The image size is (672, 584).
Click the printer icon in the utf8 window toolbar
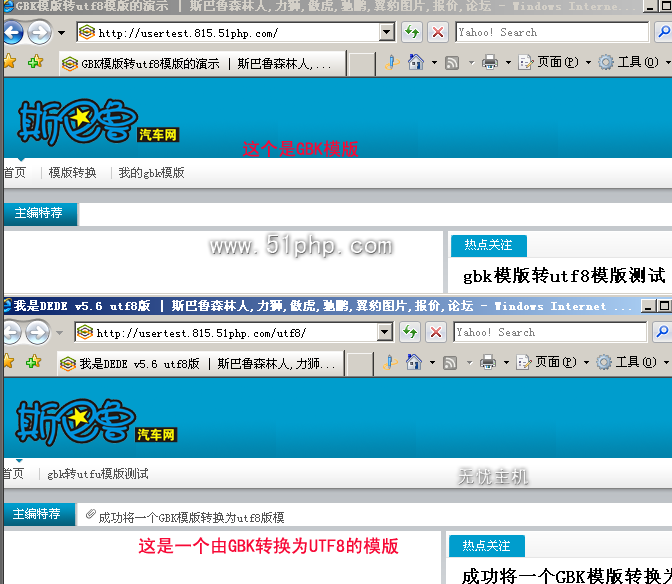[489, 362]
